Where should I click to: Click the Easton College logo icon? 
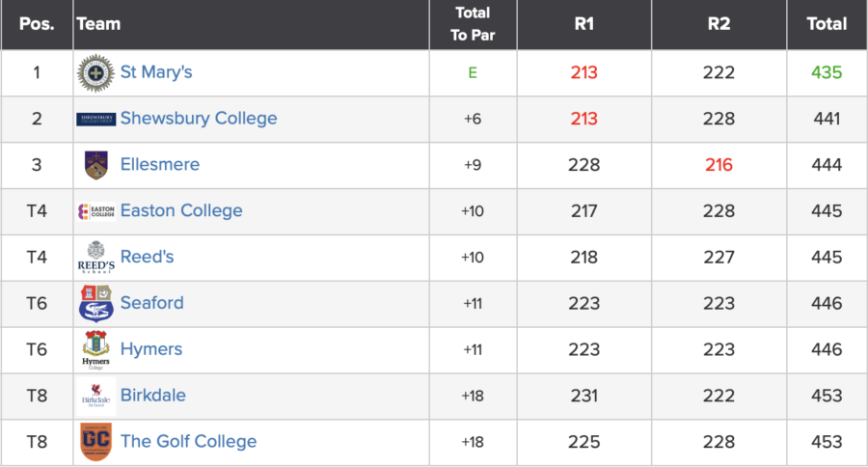(95, 211)
